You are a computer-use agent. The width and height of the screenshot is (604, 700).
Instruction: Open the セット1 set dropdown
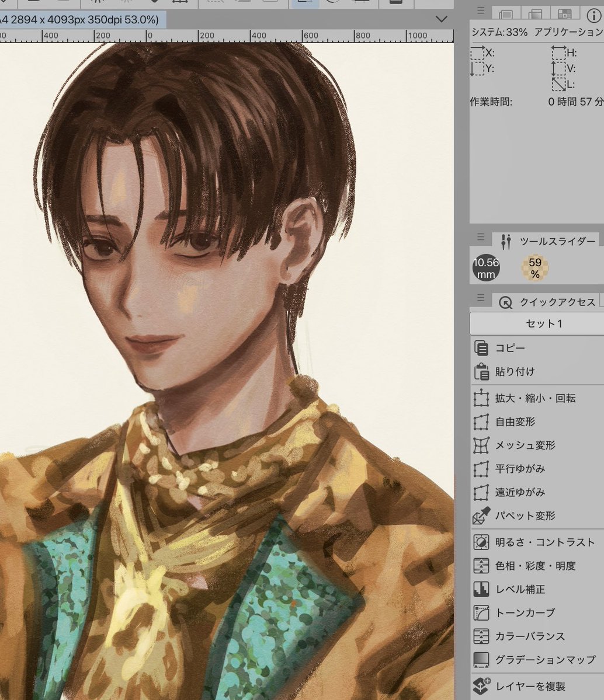(537, 323)
